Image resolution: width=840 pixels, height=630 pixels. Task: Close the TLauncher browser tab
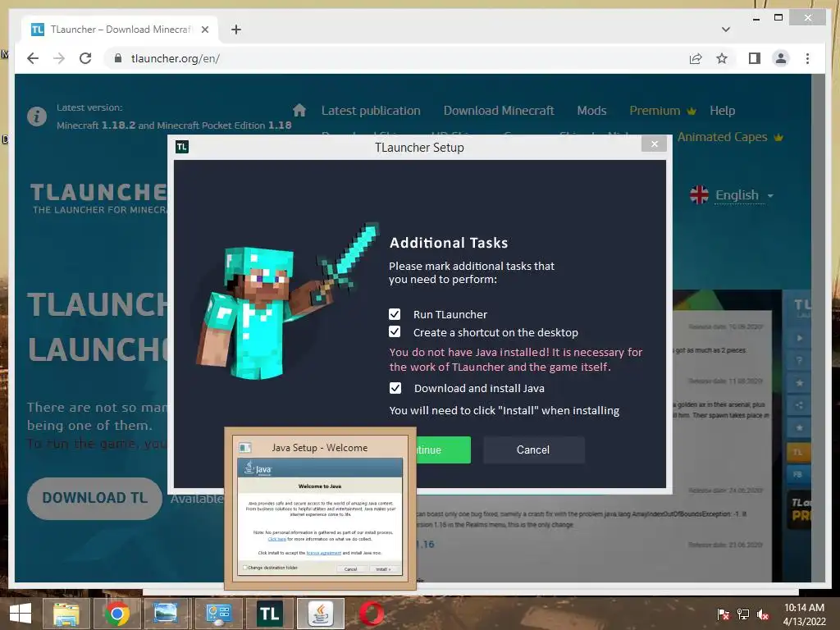[x=204, y=30]
